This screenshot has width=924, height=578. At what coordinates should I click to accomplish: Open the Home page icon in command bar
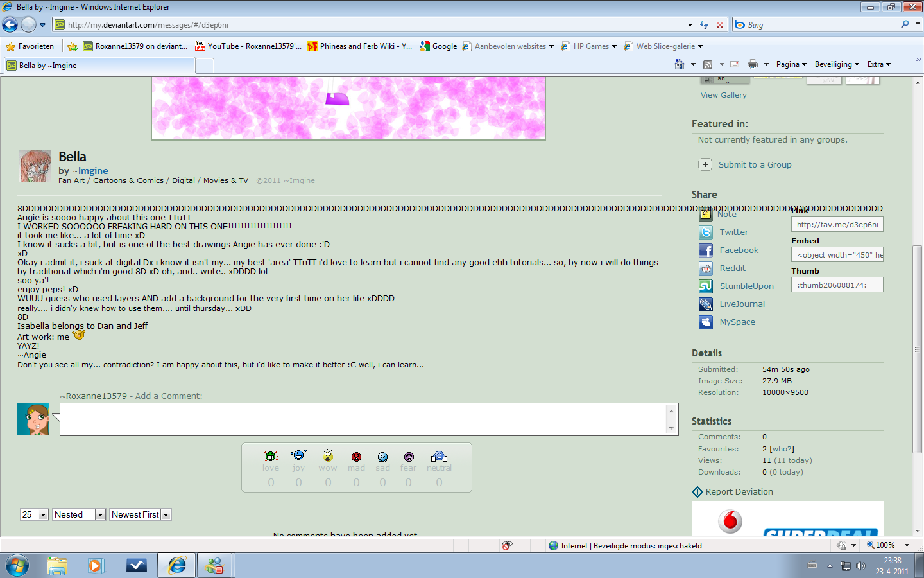tap(680, 64)
